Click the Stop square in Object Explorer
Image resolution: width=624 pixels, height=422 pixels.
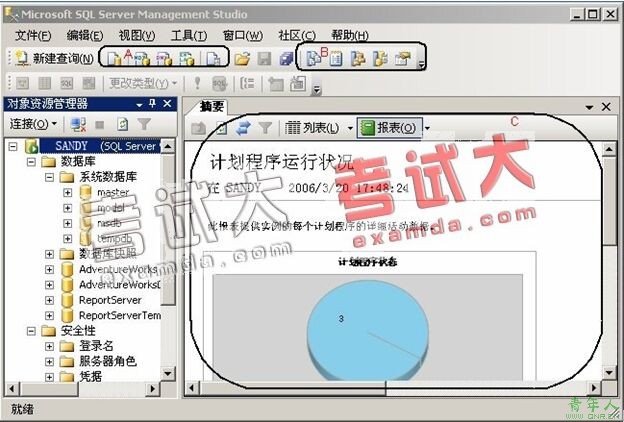(99, 125)
